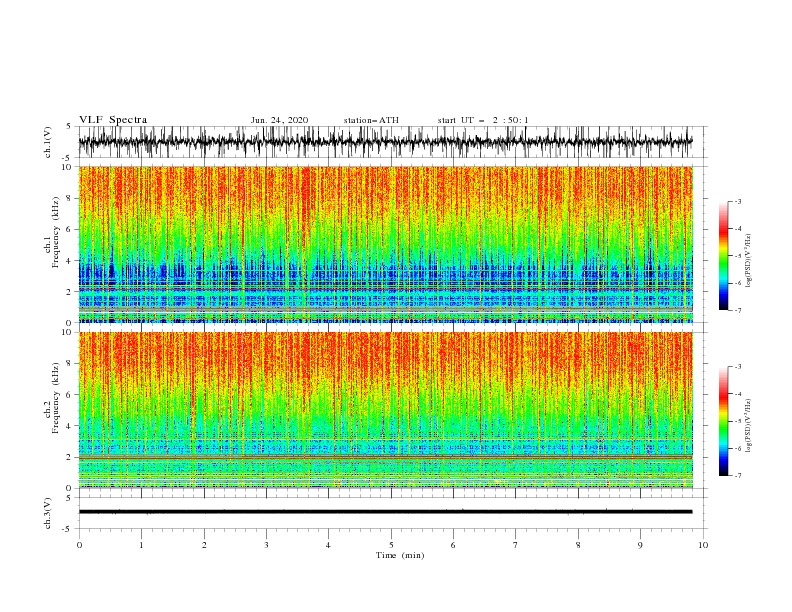Click the ch.1 spectrogram panel
The width and height of the screenshot is (792, 612).
coord(385,244)
